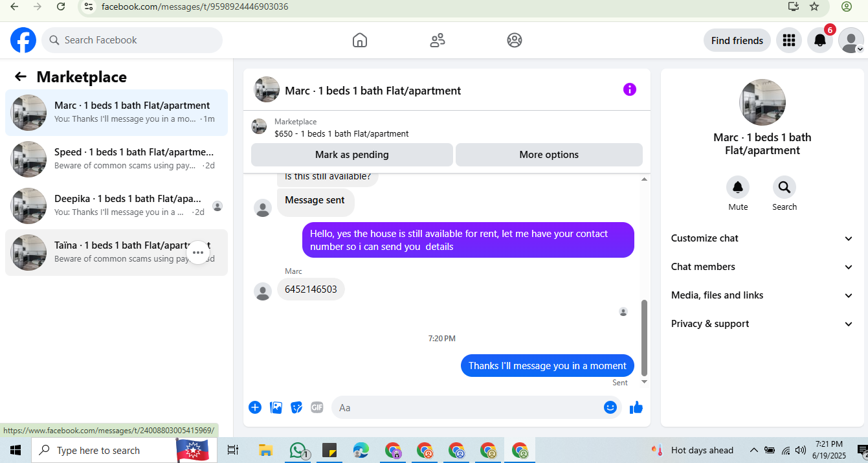Open the emoji picker icon
Screen dimensions: 868x463
coord(610,407)
